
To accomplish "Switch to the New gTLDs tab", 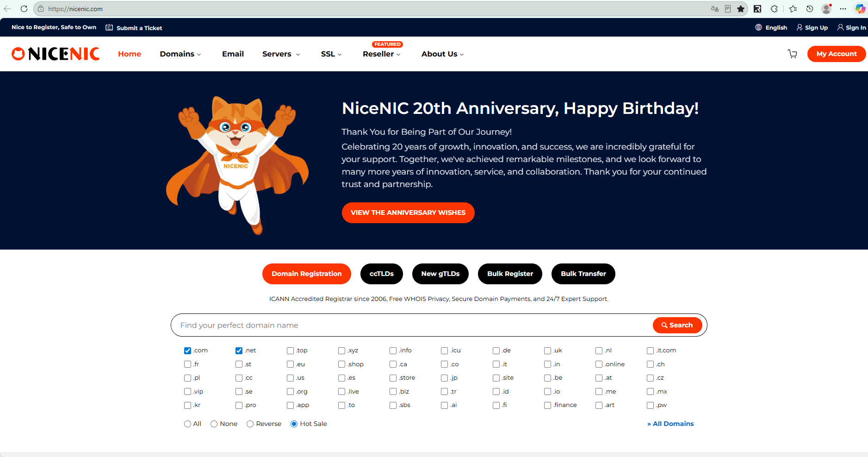I will tap(440, 274).
